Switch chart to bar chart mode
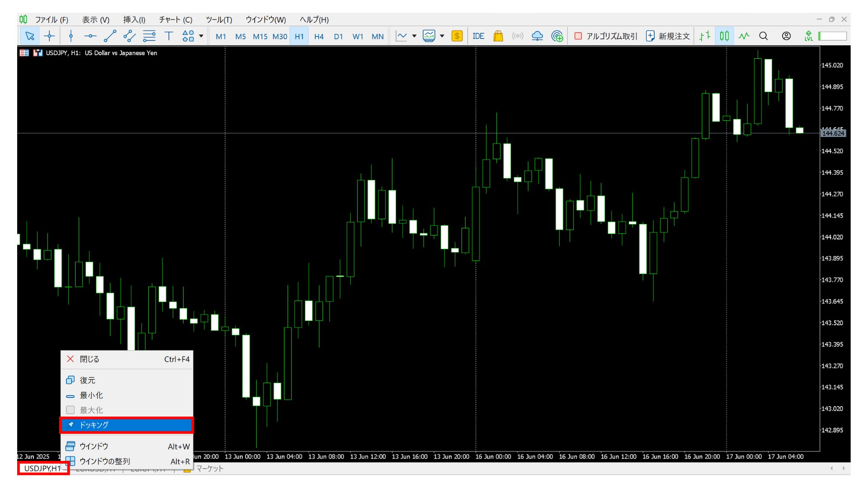This screenshot has width=868, height=488. coord(704,36)
